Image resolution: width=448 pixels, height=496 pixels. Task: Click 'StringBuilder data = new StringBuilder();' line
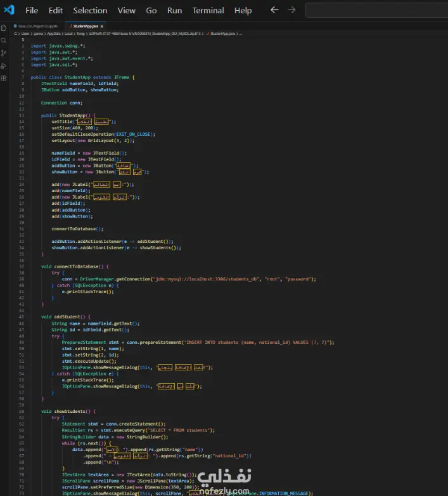click(x=115, y=437)
